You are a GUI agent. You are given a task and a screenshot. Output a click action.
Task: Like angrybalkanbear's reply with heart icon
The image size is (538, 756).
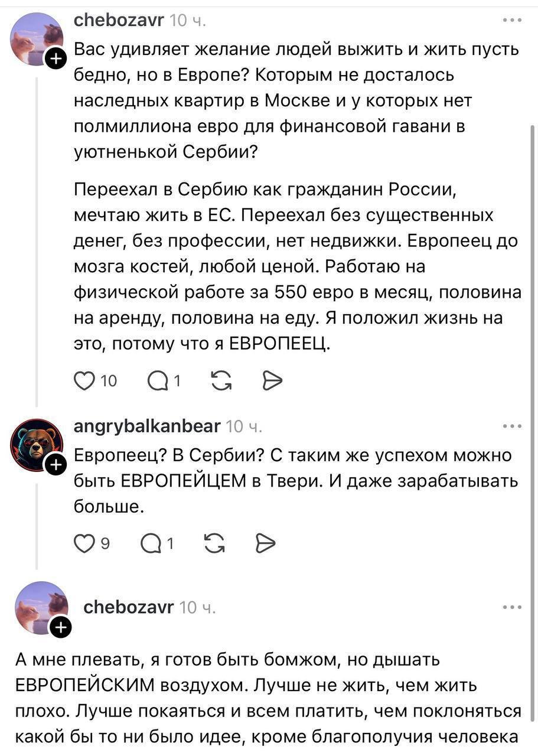pyautogui.click(x=84, y=543)
